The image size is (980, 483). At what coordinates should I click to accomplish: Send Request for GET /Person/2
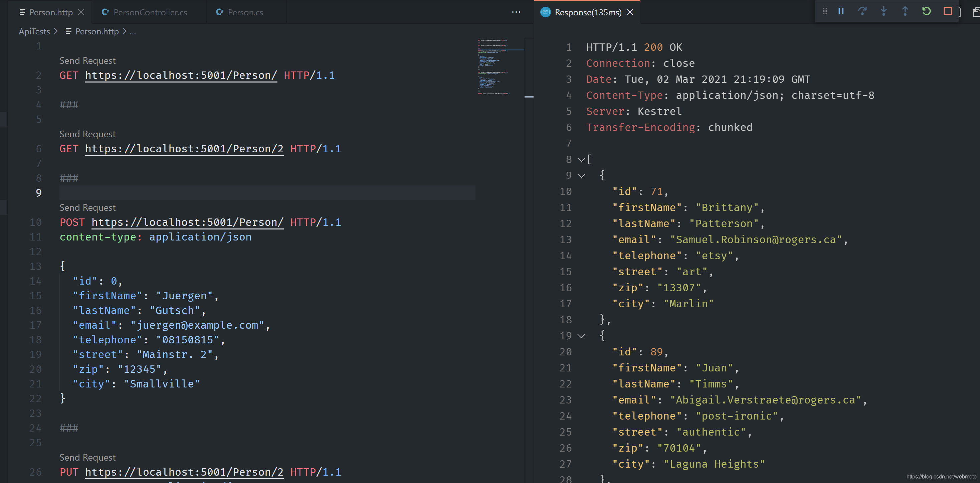tap(87, 134)
